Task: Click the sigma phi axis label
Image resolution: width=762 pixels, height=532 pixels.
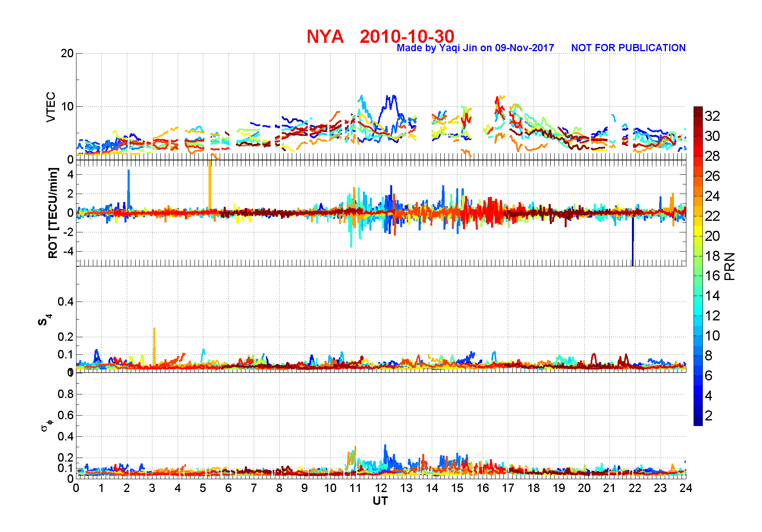Action: tap(47, 425)
